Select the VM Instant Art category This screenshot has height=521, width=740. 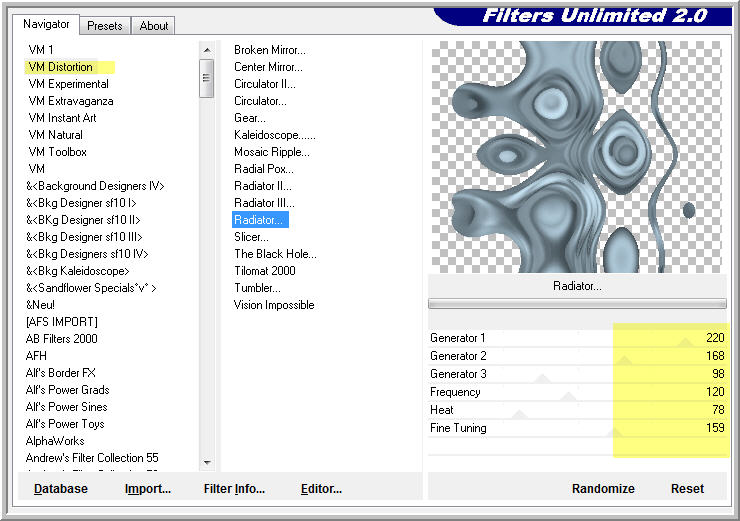(62, 118)
